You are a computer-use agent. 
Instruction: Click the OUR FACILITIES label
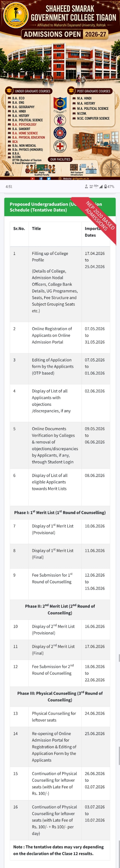[x=60, y=159]
